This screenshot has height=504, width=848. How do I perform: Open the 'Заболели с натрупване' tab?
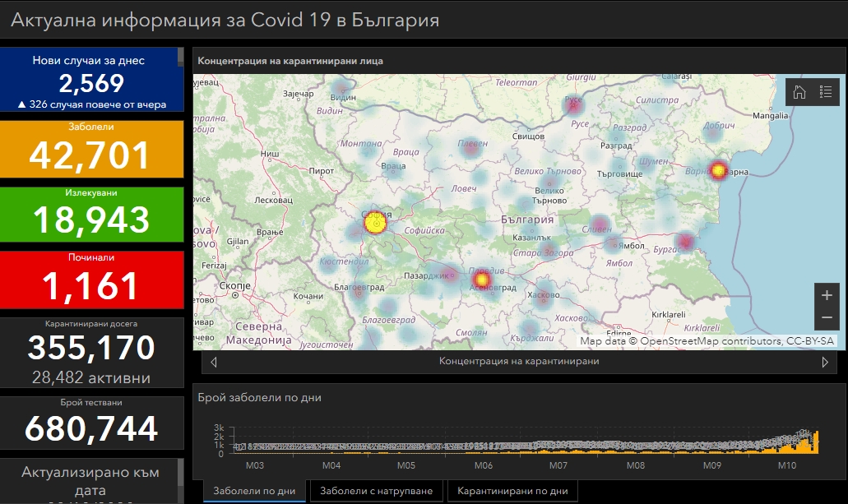tap(376, 491)
